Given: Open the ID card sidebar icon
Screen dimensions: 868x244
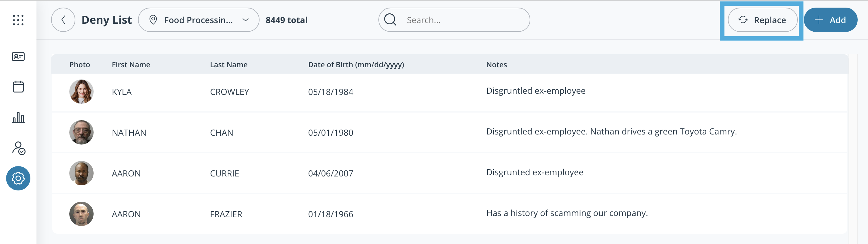Looking at the screenshot, I should 18,57.
